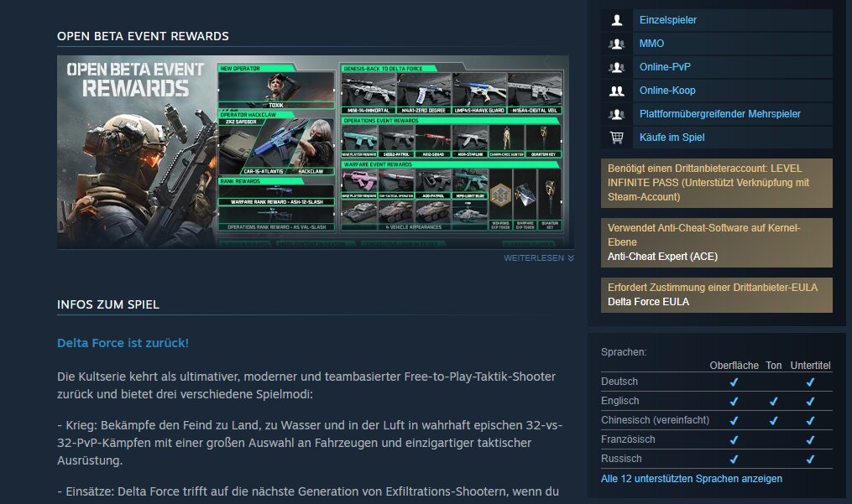This screenshot has width=852, height=504.
Task: Open Käufe im Spiel feature link
Action: 672,138
